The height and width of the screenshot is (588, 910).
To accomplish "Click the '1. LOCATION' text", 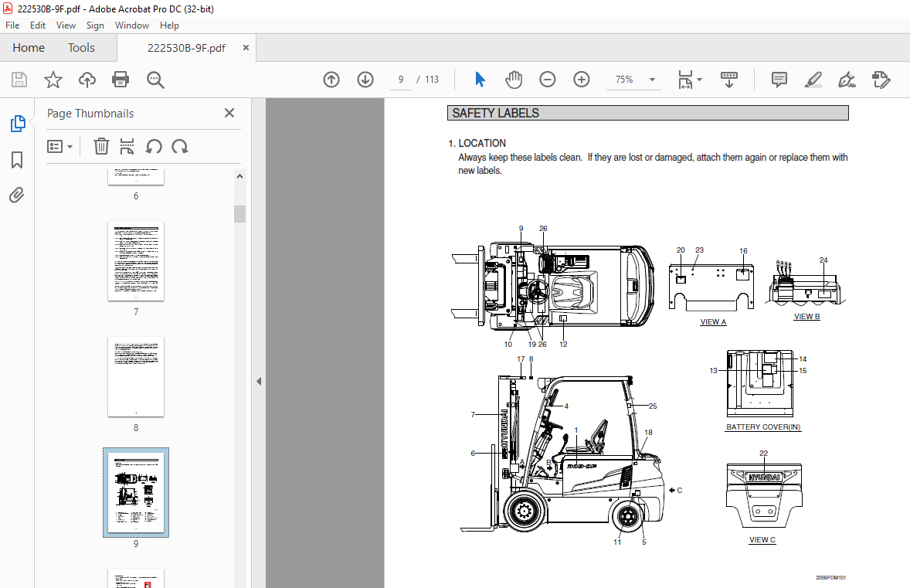I will 477,143.
